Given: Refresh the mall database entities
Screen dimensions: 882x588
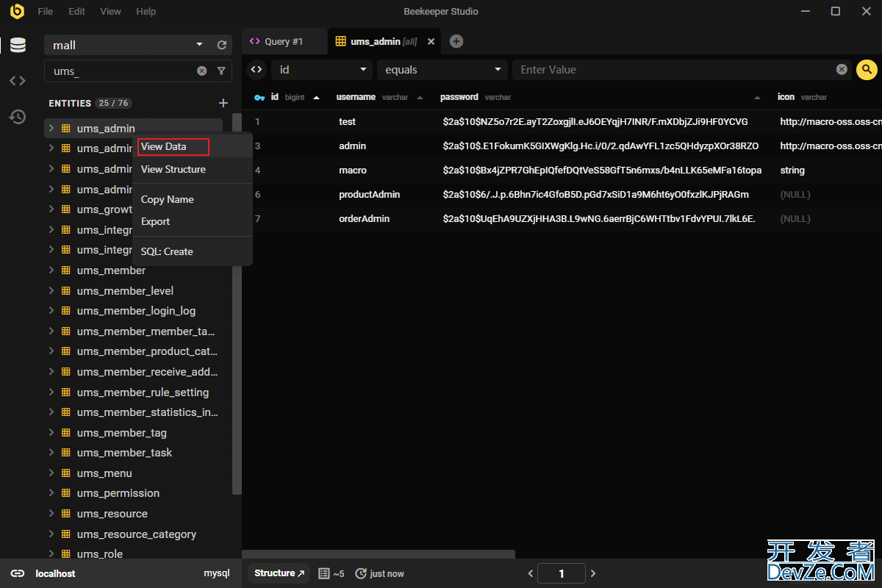Looking at the screenshot, I should (x=222, y=45).
